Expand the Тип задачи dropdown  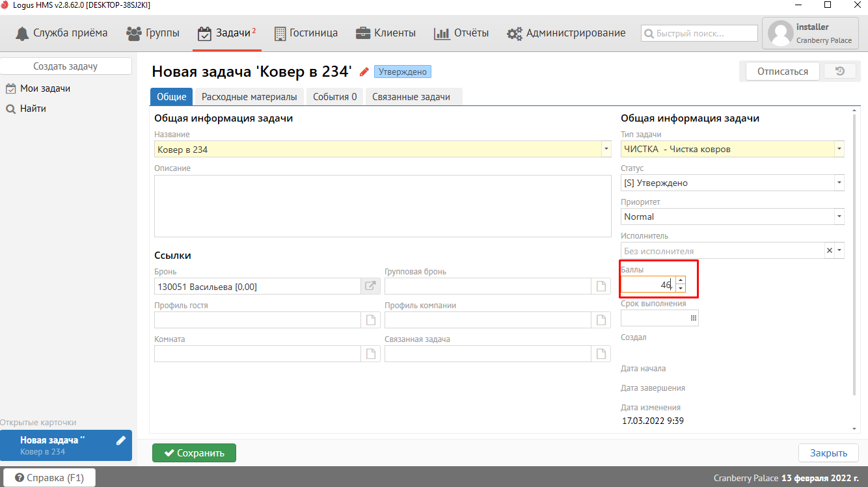(x=839, y=149)
